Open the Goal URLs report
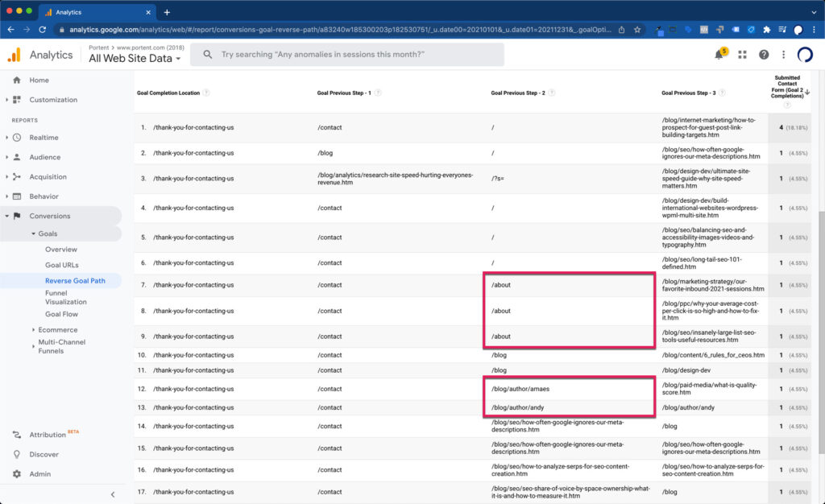The width and height of the screenshot is (825, 504). pos(61,265)
